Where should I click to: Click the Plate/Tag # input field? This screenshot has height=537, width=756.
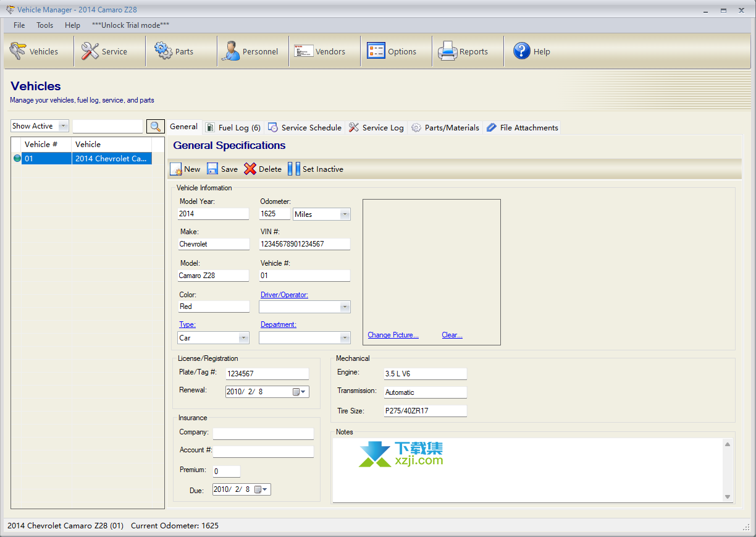267,374
